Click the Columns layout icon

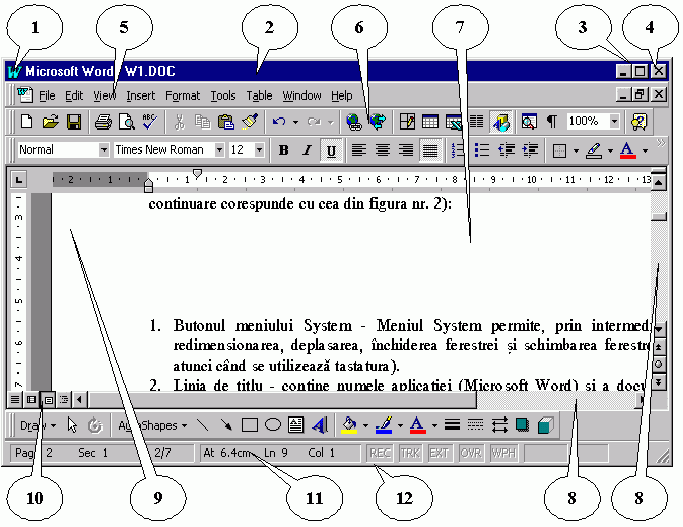click(477, 122)
